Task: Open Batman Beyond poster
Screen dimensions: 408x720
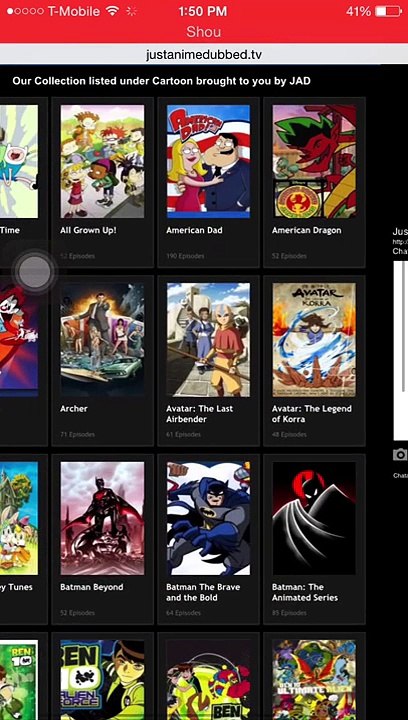Action: (x=102, y=518)
